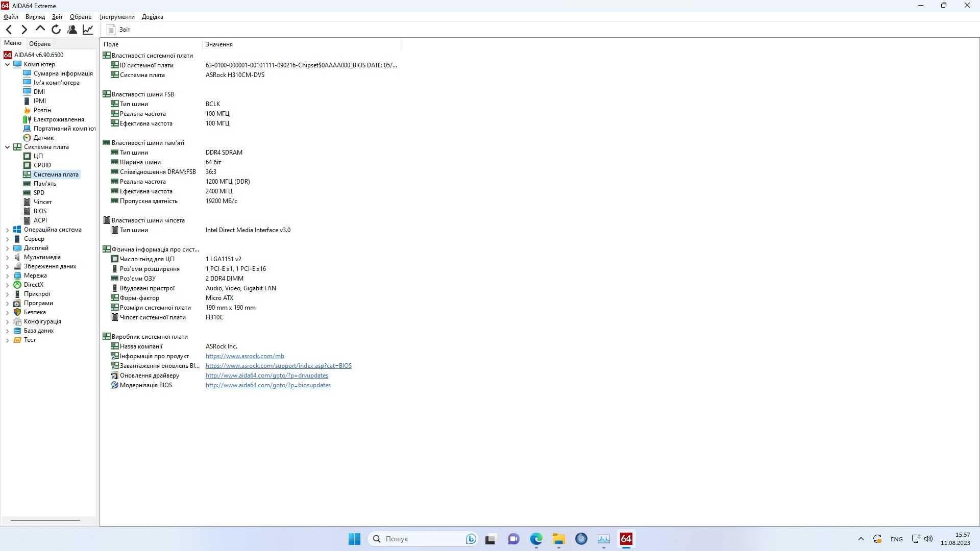Expand the Мережа tree node
This screenshot has height=551, width=980.
(x=7, y=276)
